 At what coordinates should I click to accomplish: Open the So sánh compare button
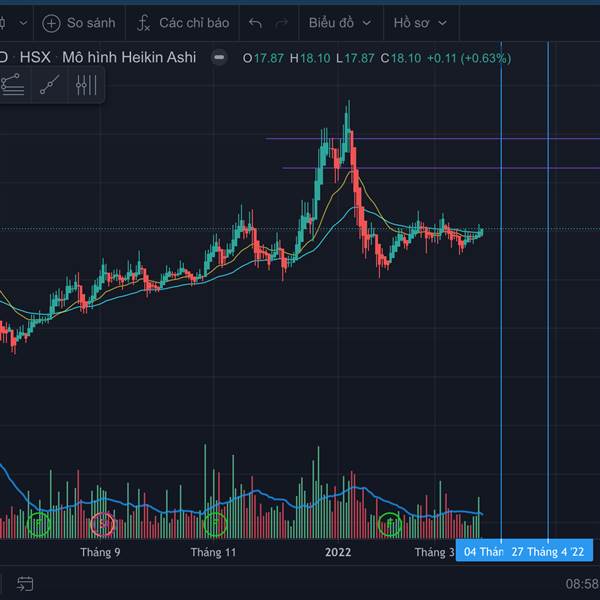79,23
